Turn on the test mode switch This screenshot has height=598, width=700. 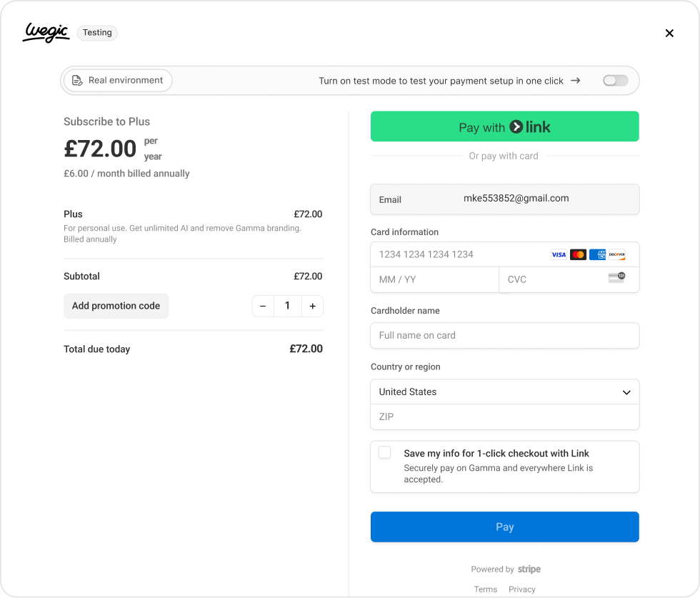click(x=615, y=81)
